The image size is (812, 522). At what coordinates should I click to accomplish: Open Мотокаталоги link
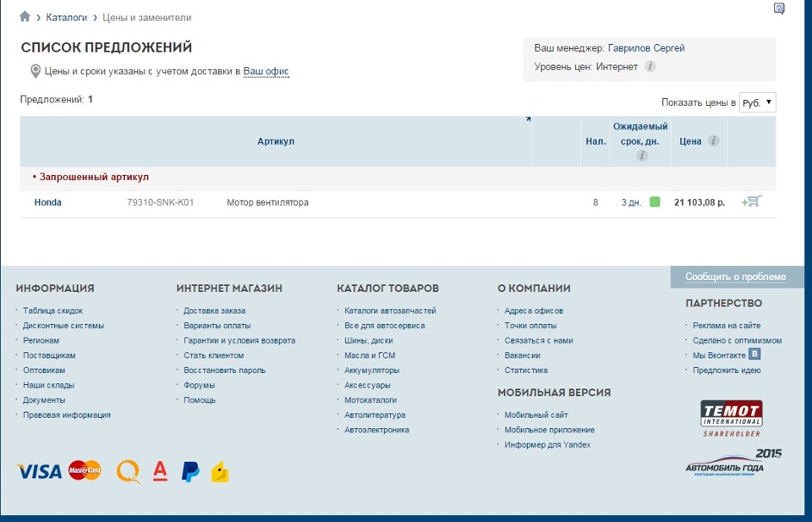[370, 400]
